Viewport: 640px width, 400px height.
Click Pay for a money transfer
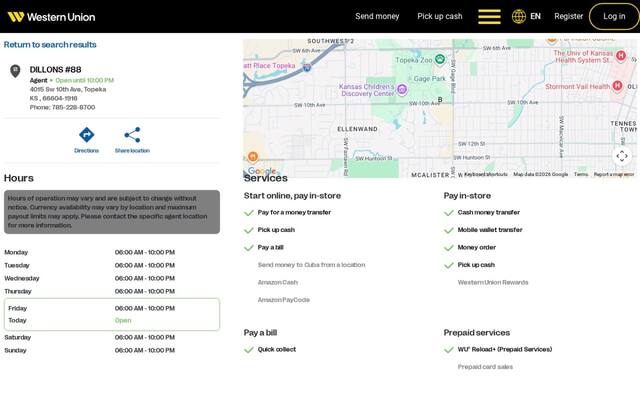coord(294,212)
